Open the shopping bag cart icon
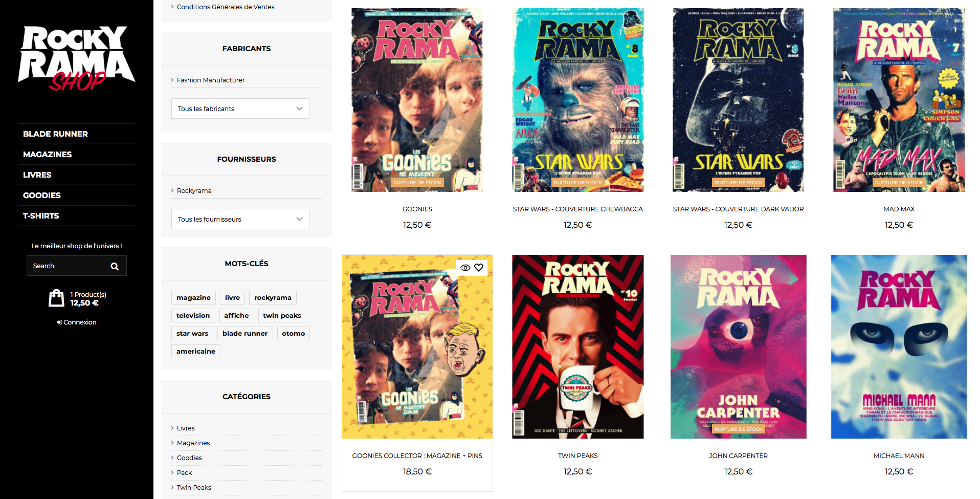Image resolution: width=980 pixels, height=499 pixels. [56, 298]
